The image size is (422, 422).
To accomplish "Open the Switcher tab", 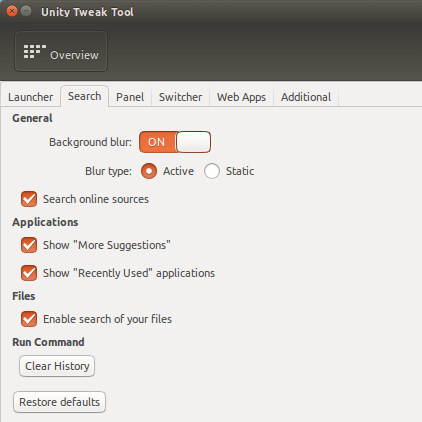I will pos(180,97).
